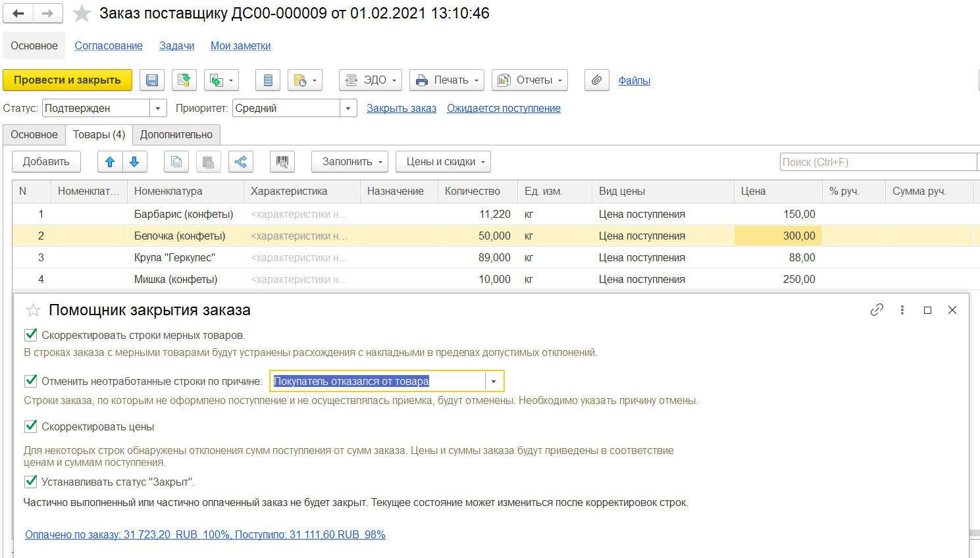Screen dimensions: 980x558
Task: Favorite the closing assistant with star
Action: coord(33,310)
